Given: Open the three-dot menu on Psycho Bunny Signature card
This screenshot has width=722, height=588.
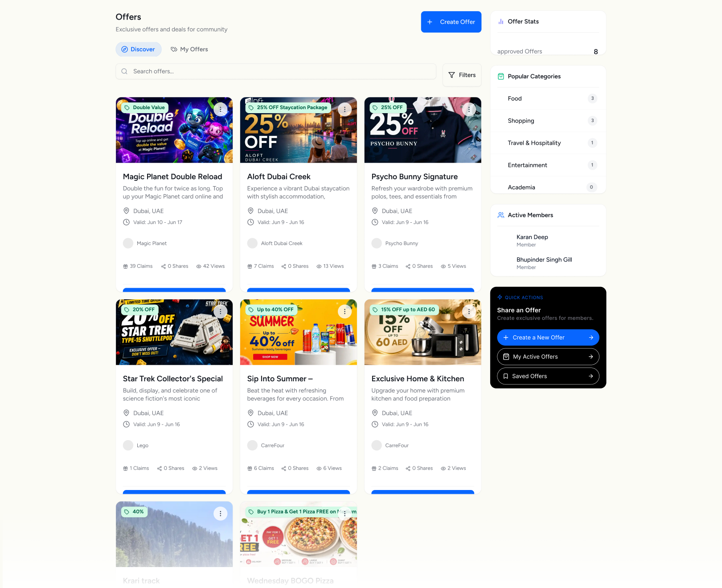Looking at the screenshot, I should [x=469, y=109].
